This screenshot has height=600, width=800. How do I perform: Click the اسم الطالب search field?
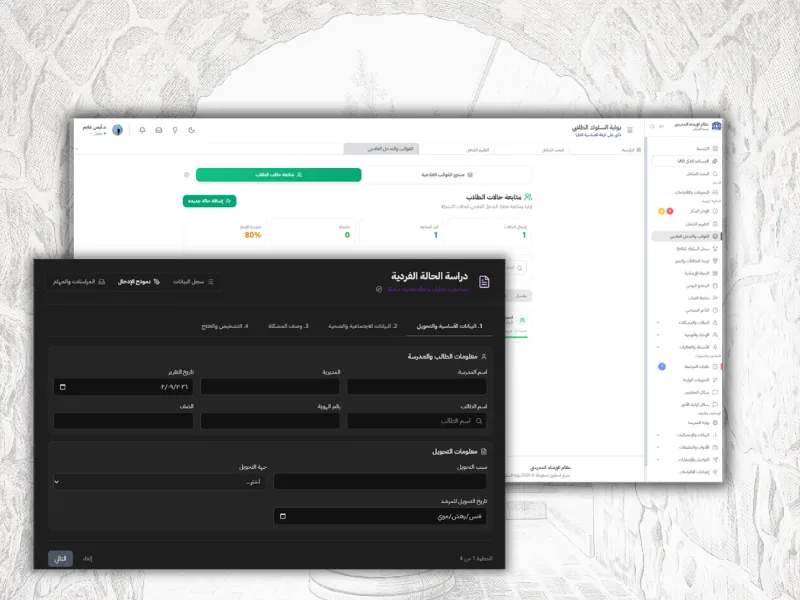[x=417, y=421]
